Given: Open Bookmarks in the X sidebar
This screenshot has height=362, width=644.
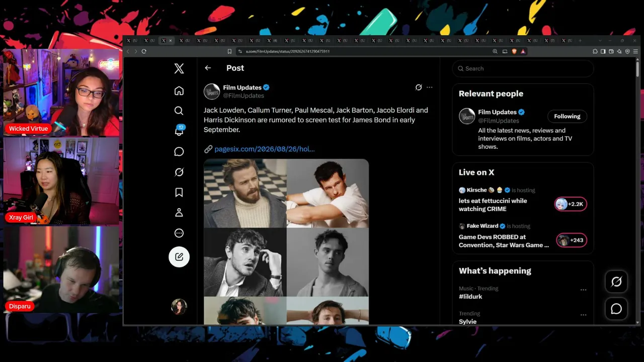Looking at the screenshot, I should 179,193.
